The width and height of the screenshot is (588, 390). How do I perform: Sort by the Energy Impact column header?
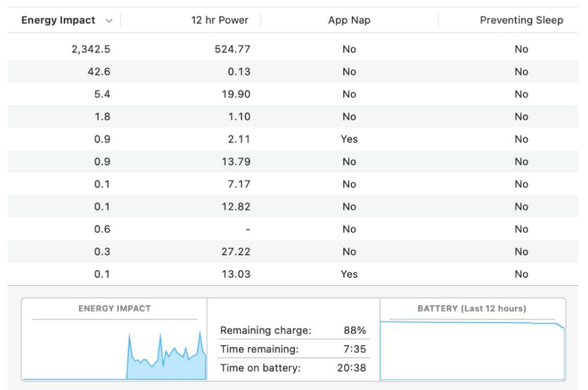pos(58,21)
